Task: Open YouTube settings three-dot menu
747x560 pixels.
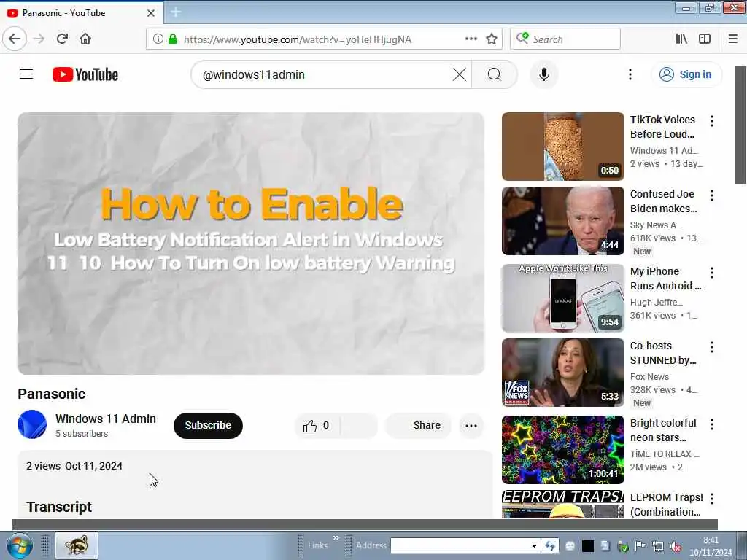Action: click(630, 74)
